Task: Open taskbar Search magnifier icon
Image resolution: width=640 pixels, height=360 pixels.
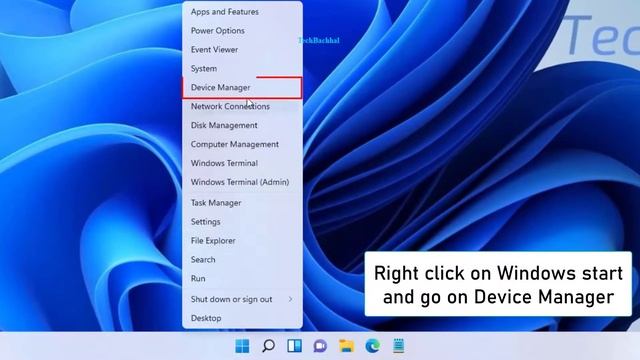Action: (268, 346)
